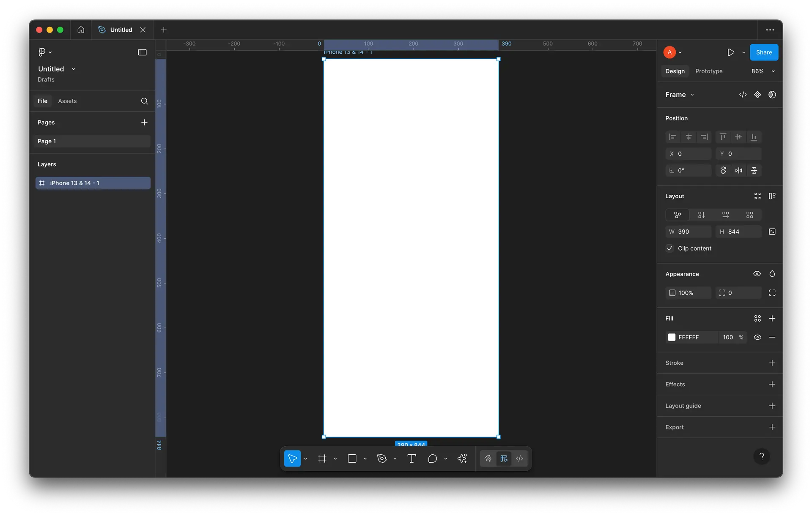Toggle the Clip content checkbox

pos(670,248)
